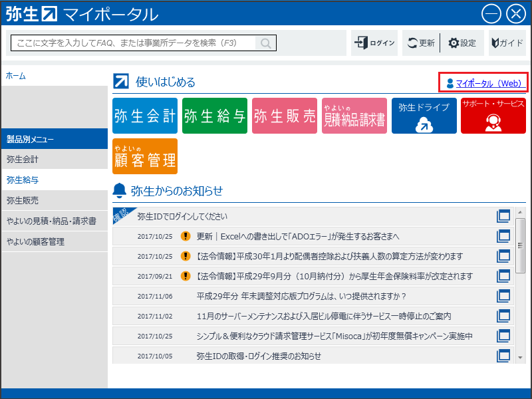
Task: Open 設定 with the gear icon
Action: [462, 43]
